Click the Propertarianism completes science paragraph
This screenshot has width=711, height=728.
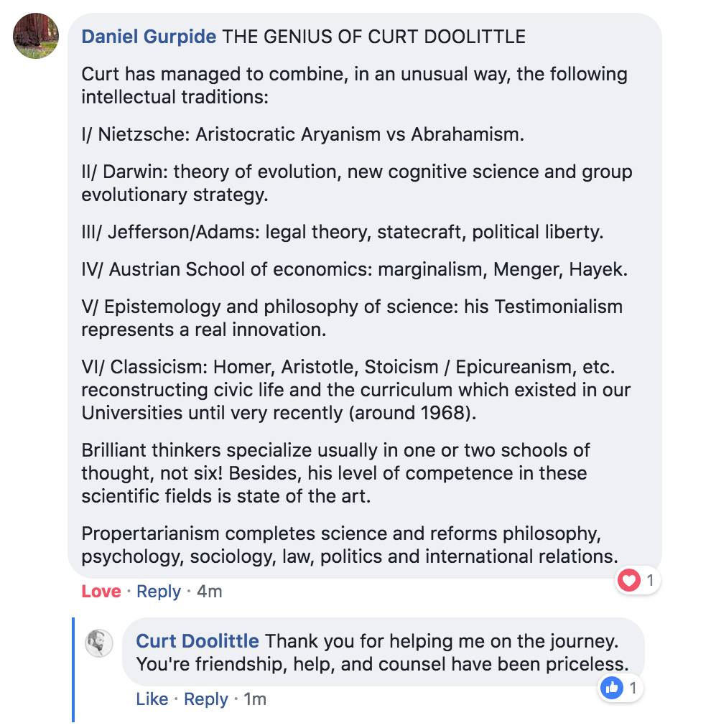click(350, 546)
